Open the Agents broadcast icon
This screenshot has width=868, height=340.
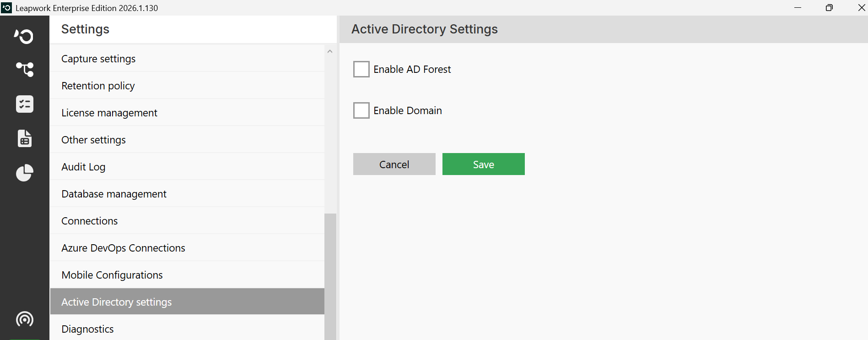pyautogui.click(x=25, y=319)
